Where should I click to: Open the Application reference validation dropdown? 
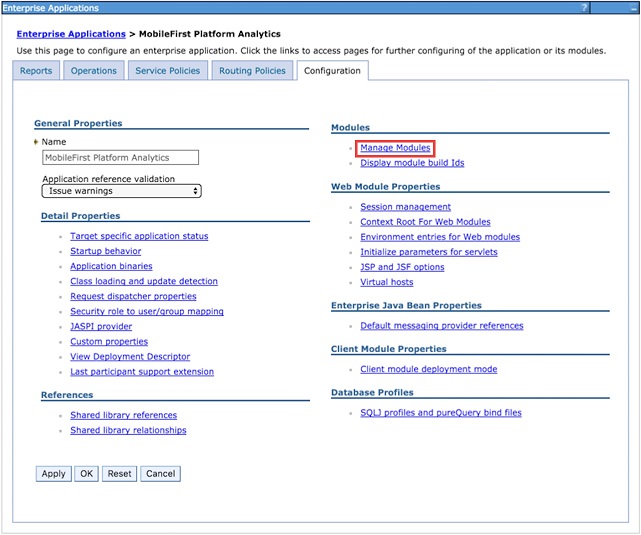121,191
